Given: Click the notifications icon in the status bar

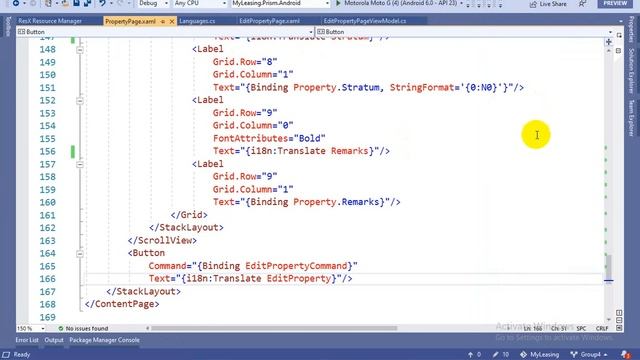Looking at the screenshot, I should pos(625,354).
